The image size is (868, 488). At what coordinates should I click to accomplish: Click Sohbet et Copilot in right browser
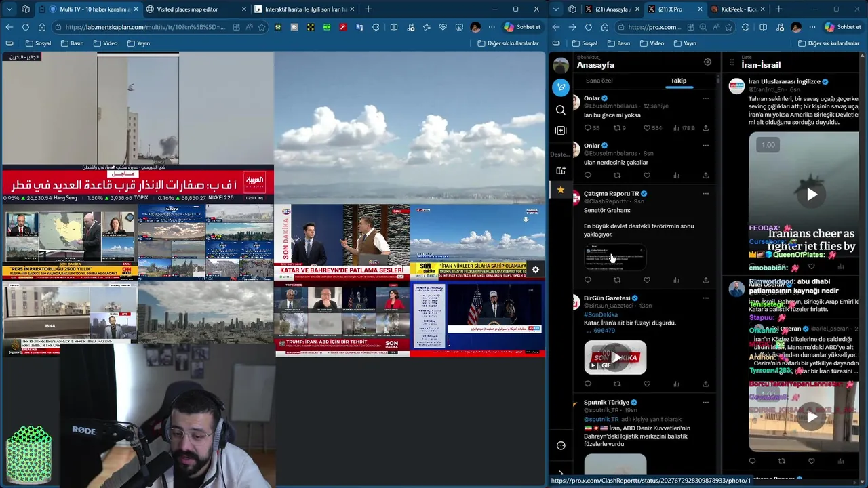tap(844, 27)
